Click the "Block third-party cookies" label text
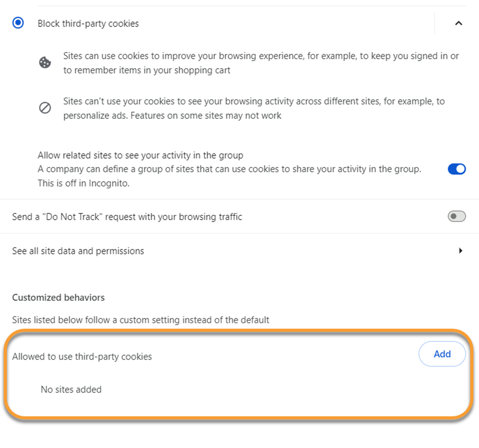 pos(88,23)
